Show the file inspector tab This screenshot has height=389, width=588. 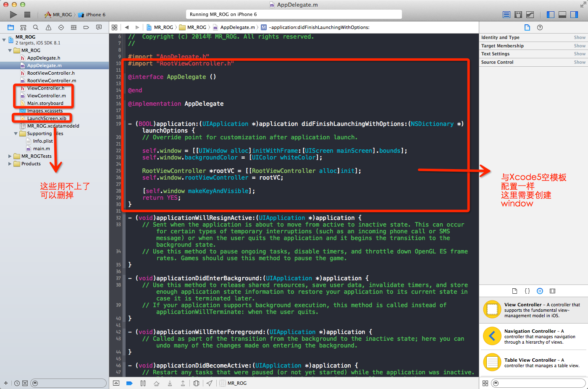tap(527, 27)
